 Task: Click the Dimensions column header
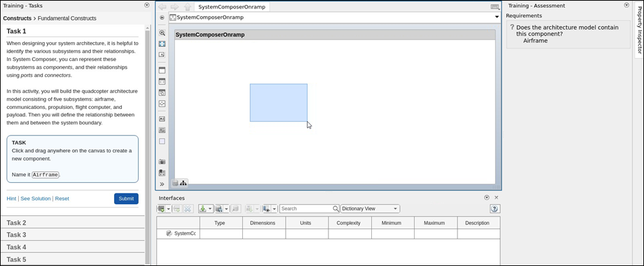[x=264, y=223]
